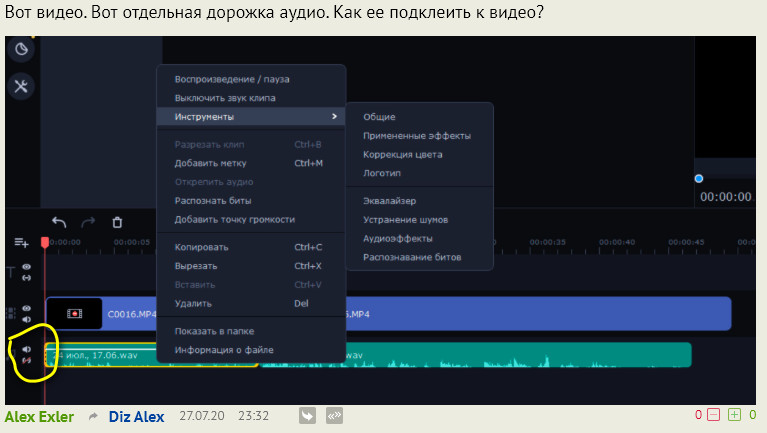Hide the video track with eye icon
This screenshot has height=433, width=767.
[26, 308]
